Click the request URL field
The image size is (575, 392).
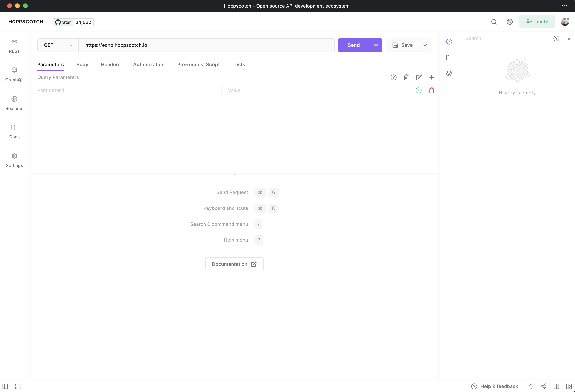pos(207,45)
